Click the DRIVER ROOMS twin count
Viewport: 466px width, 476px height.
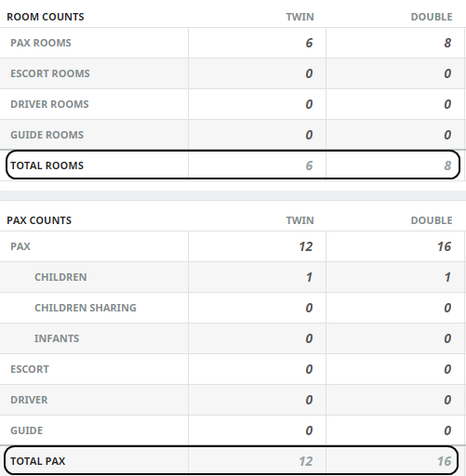coord(309,104)
